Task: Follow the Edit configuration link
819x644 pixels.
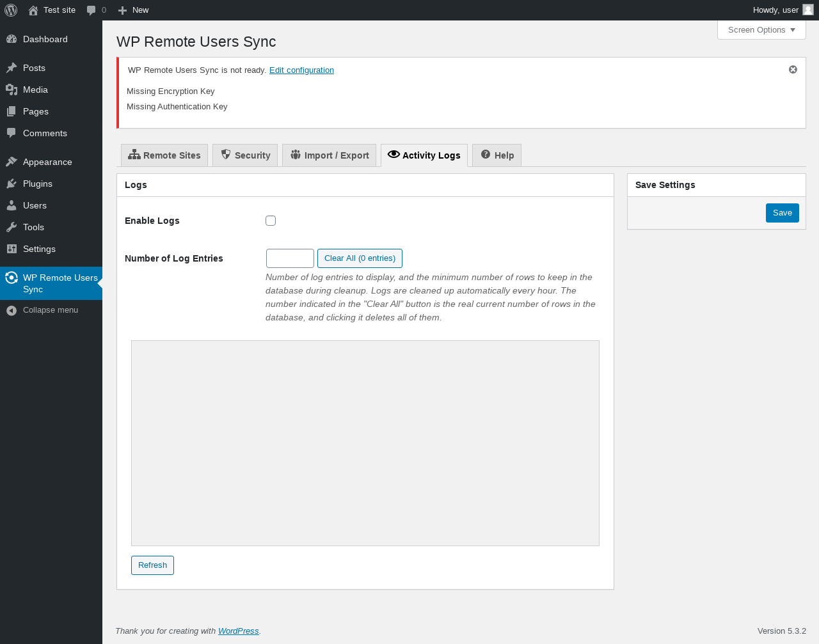Action: coord(301,70)
